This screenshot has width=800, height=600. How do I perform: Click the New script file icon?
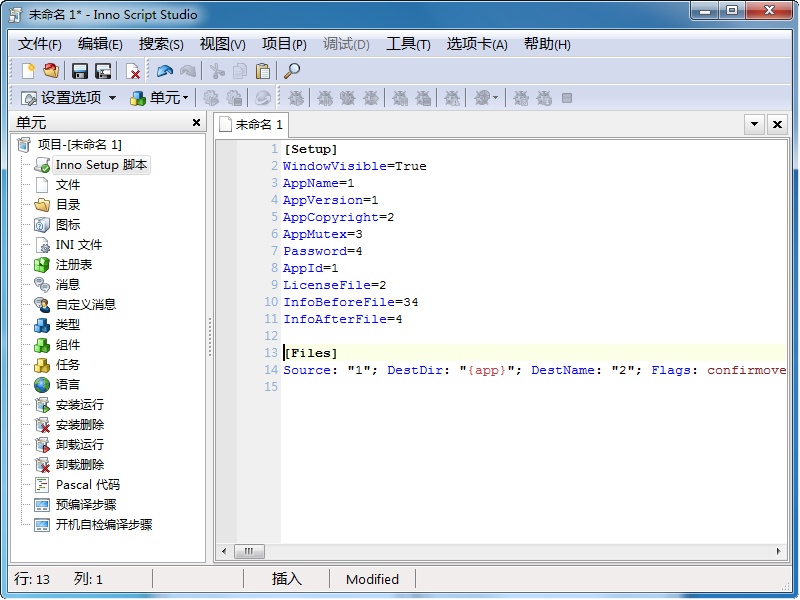(28, 71)
